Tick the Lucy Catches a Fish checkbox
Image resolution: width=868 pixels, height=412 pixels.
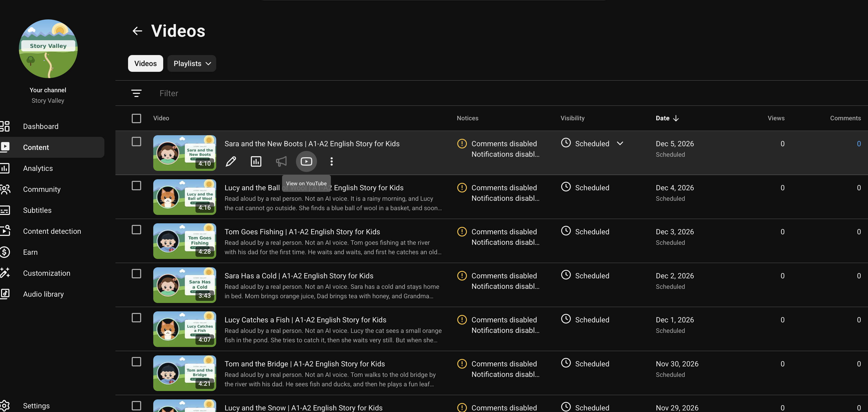(136, 318)
